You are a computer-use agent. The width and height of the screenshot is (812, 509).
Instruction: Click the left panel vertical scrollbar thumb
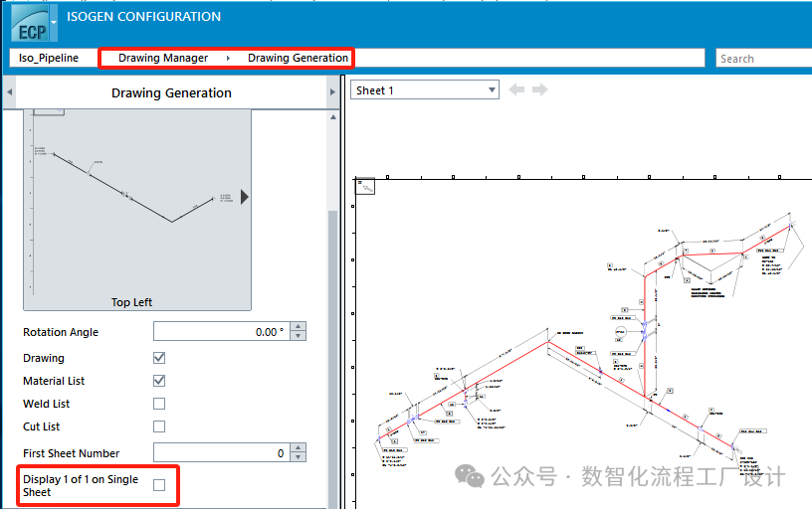point(333,360)
